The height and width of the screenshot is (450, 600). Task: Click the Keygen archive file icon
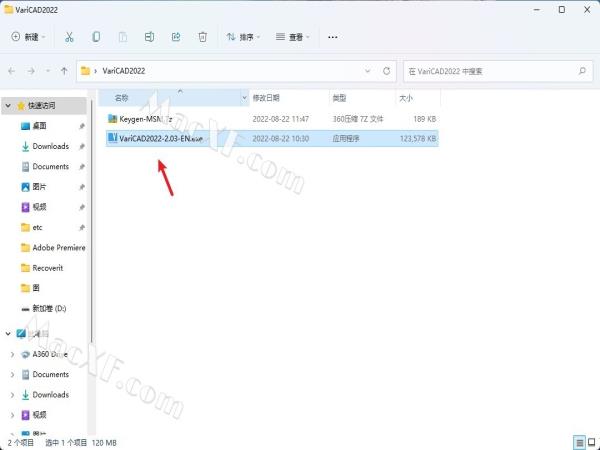pyautogui.click(x=112, y=119)
